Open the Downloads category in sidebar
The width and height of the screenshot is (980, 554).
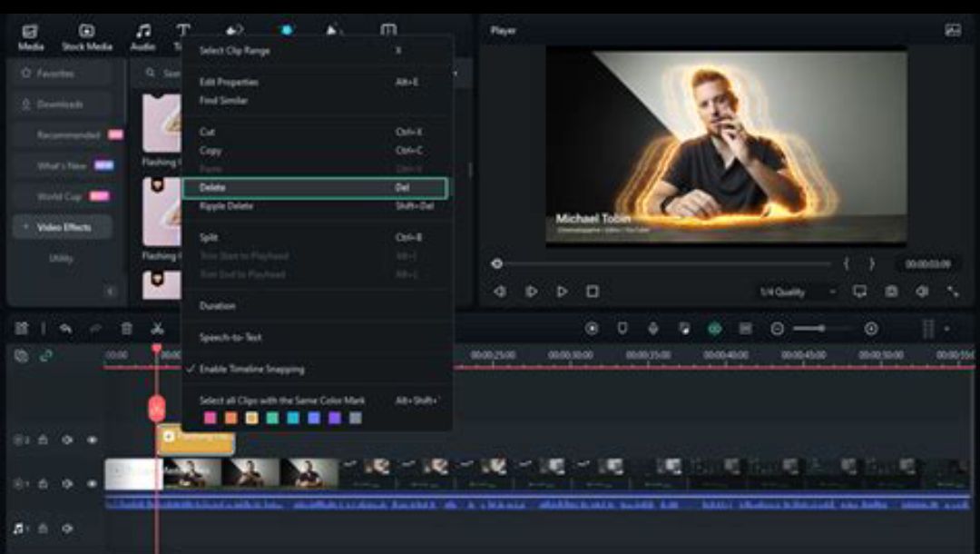click(62, 104)
